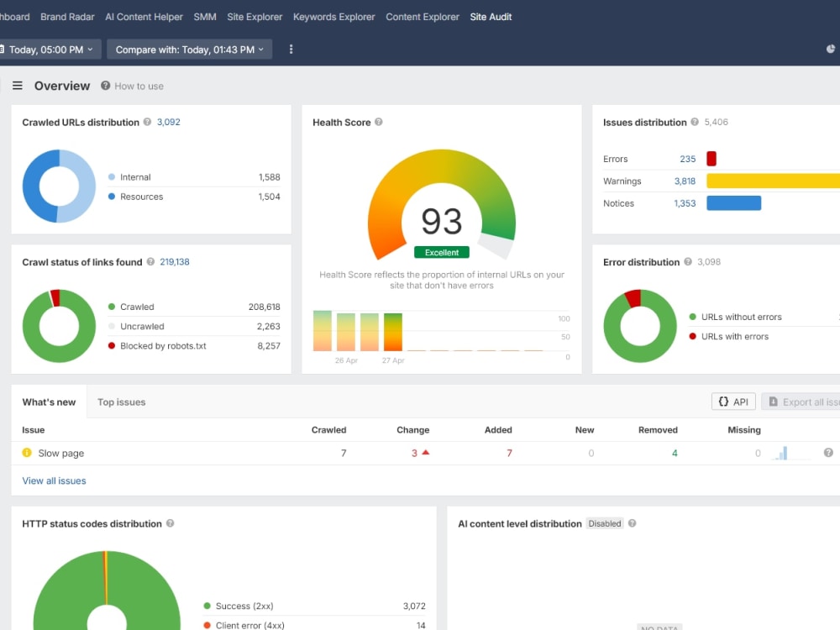Click the How to use help icon

pyautogui.click(x=106, y=86)
